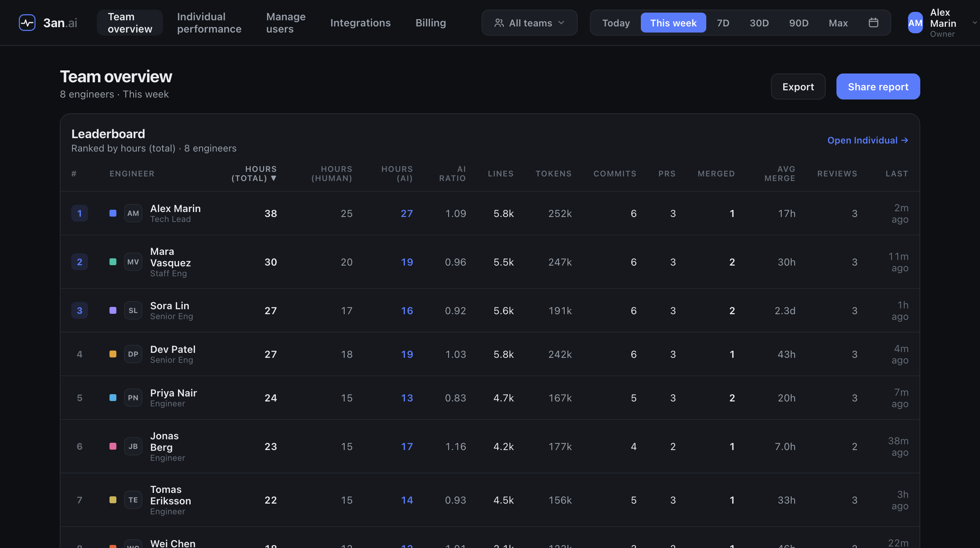Click rank 2 badge
980x548 pixels.
[80, 262]
